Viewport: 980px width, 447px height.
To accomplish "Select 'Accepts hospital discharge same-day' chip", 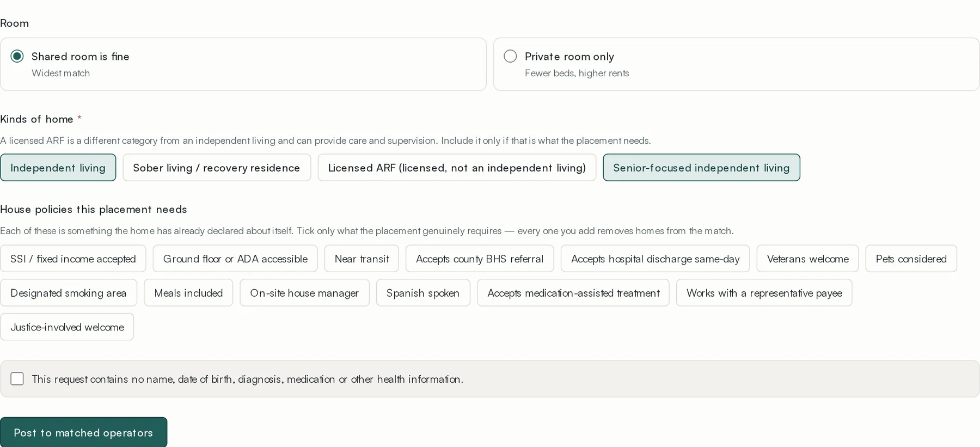I will (x=655, y=259).
